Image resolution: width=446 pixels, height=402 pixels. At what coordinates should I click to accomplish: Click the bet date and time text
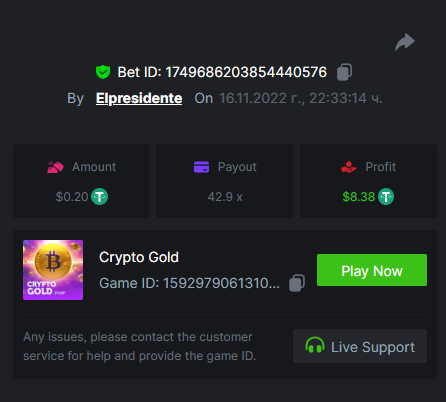pos(301,98)
